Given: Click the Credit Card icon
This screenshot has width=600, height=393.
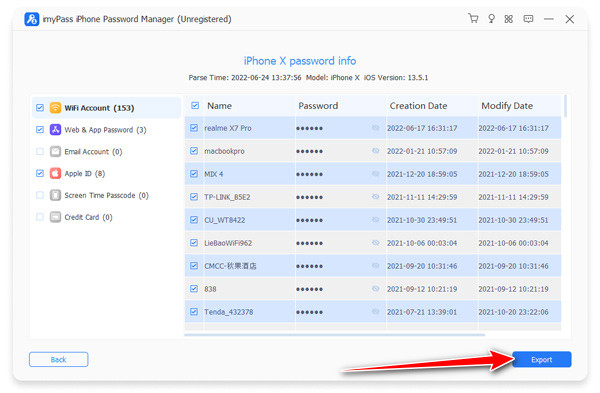Looking at the screenshot, I should coord(55,217).
